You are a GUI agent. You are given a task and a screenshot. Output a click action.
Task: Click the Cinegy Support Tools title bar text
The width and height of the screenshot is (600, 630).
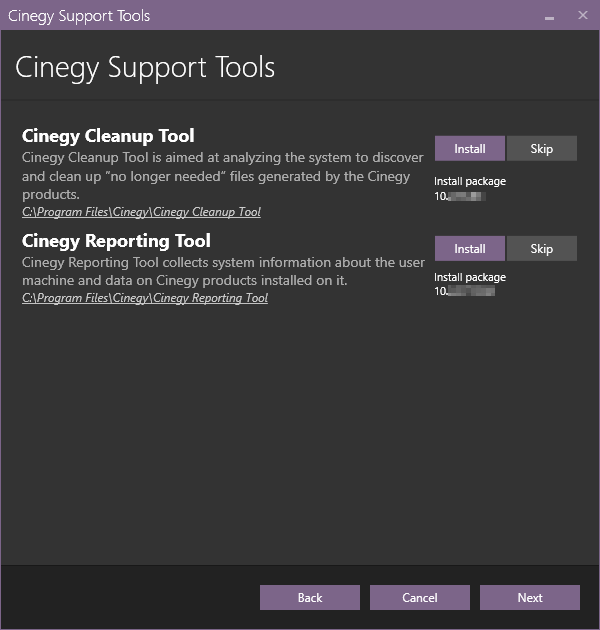(x=79, y=16)
